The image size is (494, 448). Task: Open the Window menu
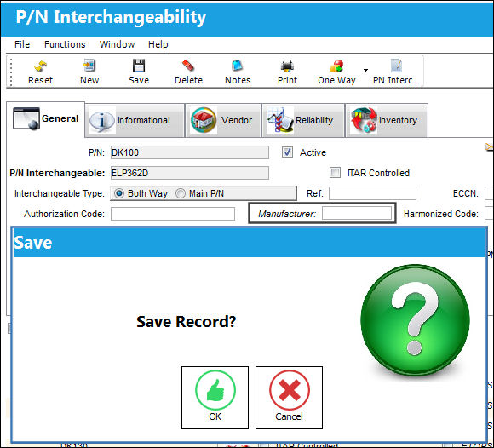coord(117,44)
